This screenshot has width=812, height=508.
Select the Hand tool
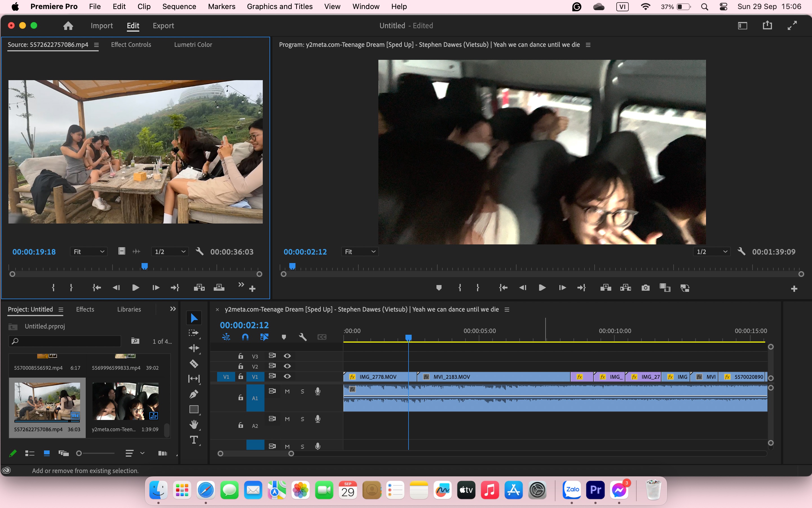click(x=194, y=425)
